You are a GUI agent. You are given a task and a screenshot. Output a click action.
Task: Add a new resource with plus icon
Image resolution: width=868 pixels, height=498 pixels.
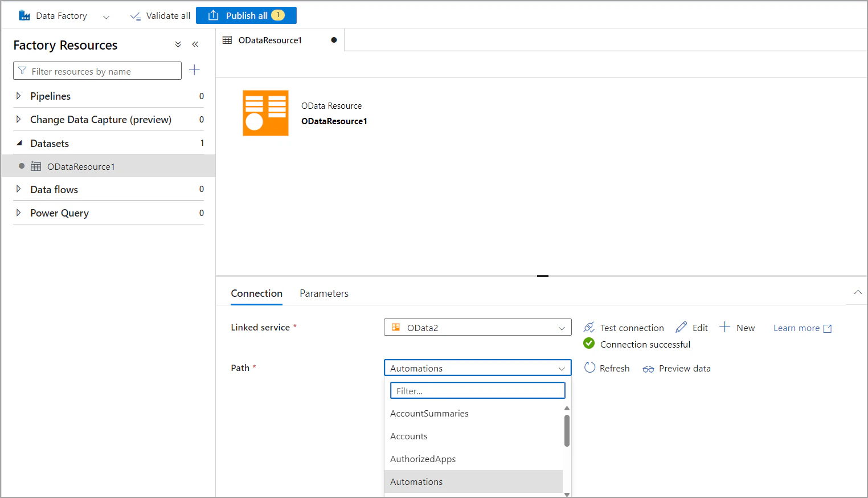click(x=194, y=70)
